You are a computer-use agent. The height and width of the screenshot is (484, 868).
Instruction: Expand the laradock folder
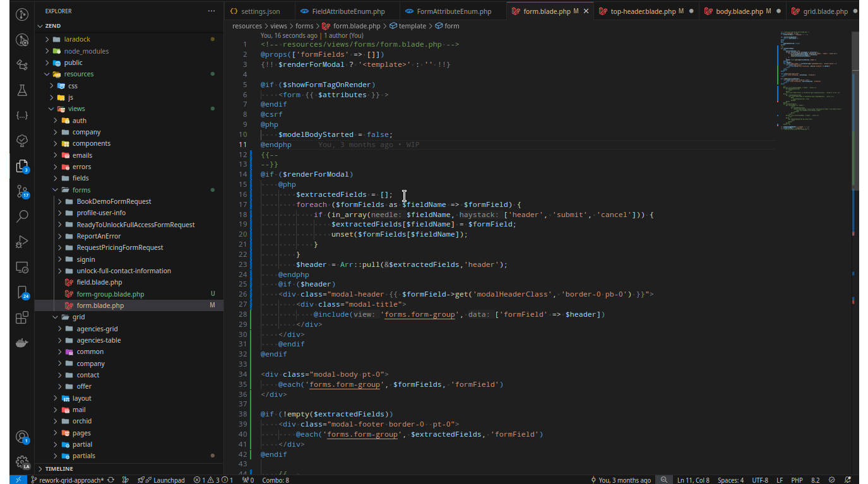tap(77, 39)
